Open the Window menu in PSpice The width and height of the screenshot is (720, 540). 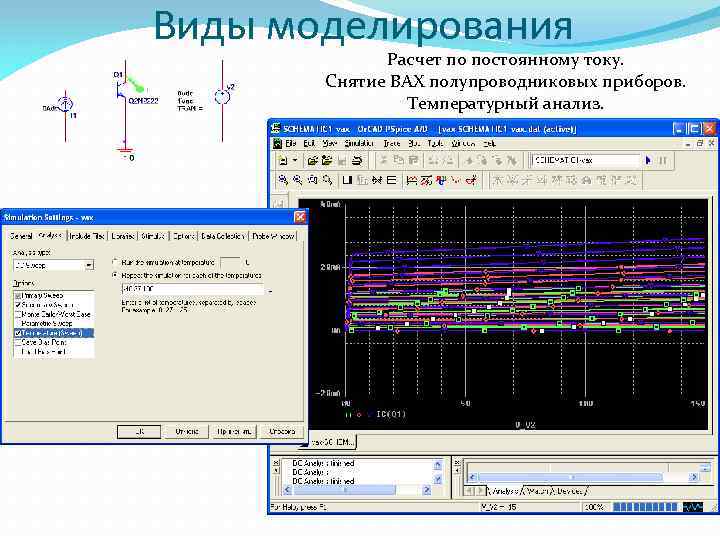(x=463, y=144)
